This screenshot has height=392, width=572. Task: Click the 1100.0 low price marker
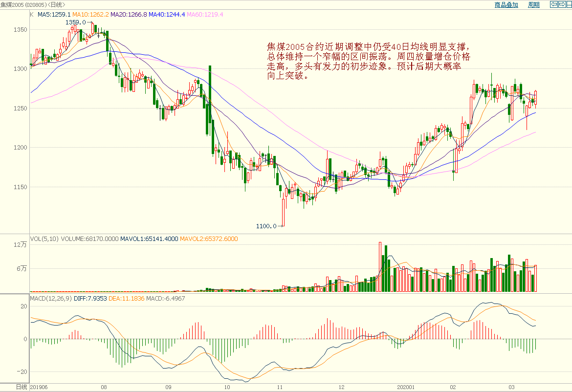(x=266, y=226)
